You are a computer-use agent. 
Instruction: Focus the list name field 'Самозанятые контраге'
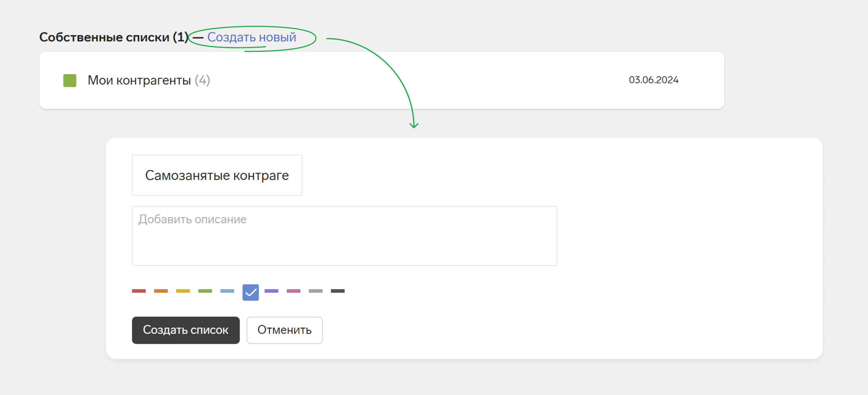tap(217, 175)
